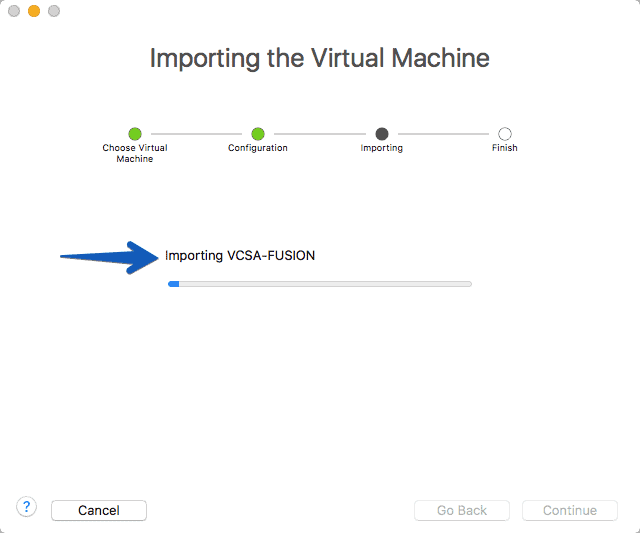Select the green Choose Virtual Machine step dot

pos(135,134)
